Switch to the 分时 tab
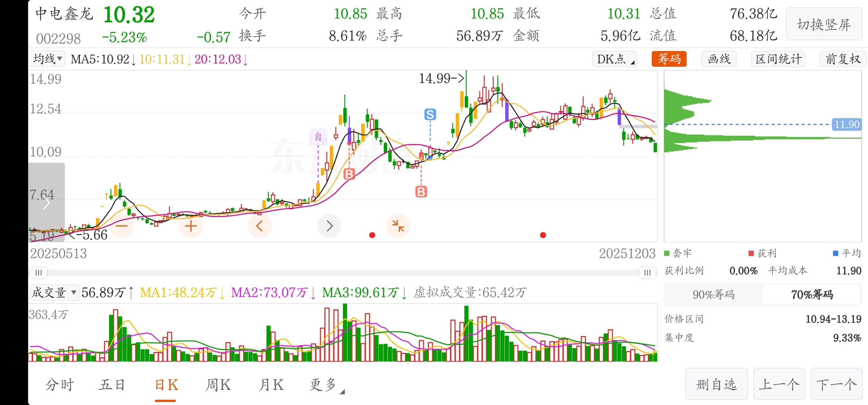Image resolution: width=868 pixels, height=405 pixels. click(x=60, y=385)
